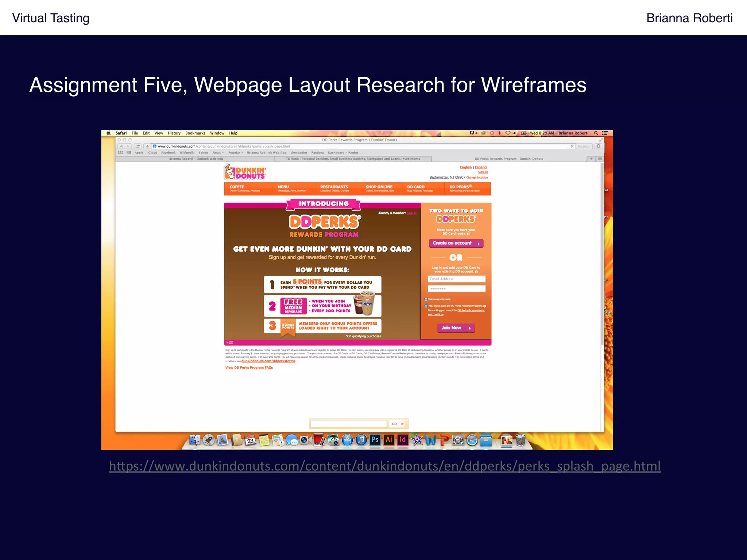Toggle the 'Yes, enroll me in DD Perks' checkbox
The height and width of the screenshot is (560, 747).
click(x=426, y=306)
